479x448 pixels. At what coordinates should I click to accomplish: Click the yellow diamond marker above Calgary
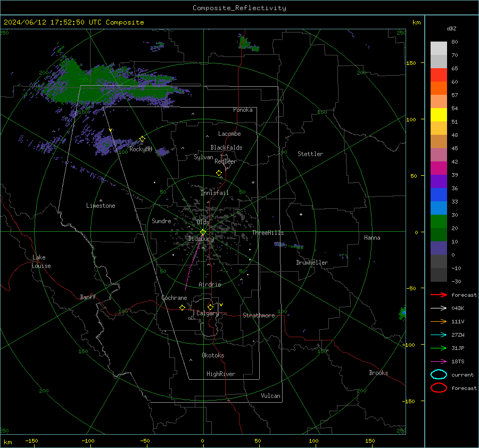point(210,307)
